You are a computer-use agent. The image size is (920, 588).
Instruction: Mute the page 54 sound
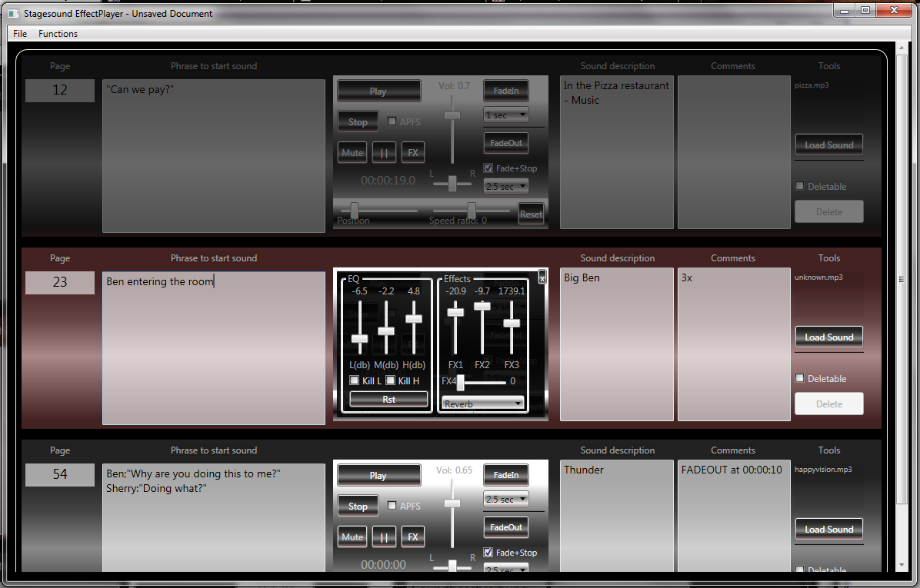352,537
